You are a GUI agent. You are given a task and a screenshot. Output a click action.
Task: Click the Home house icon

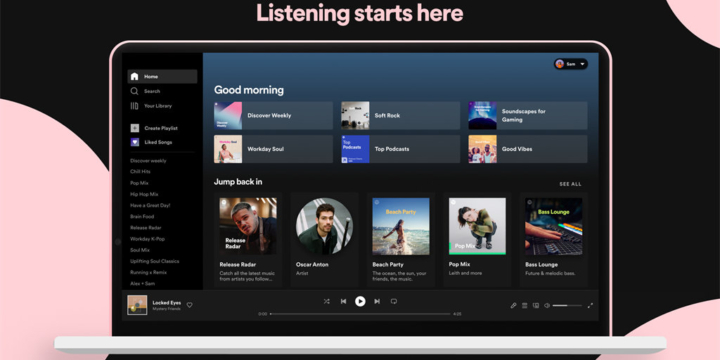134,77
